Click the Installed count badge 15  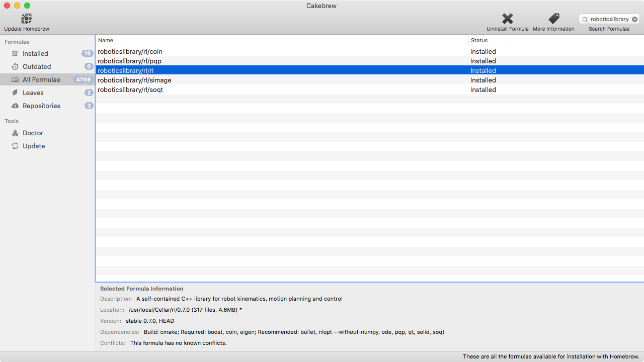click(x=88, y=53)
